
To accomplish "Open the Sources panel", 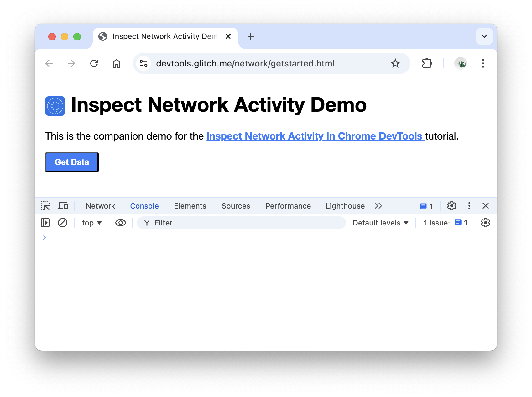I will [x=236, y=206].
